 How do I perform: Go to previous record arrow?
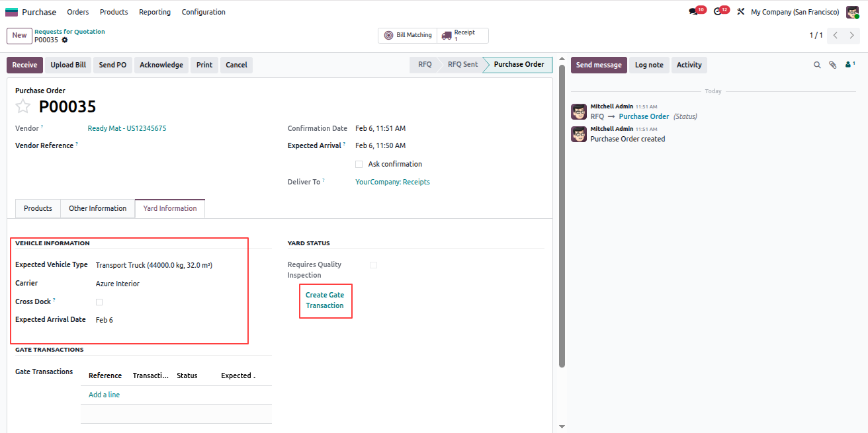(x=835, y=36)
